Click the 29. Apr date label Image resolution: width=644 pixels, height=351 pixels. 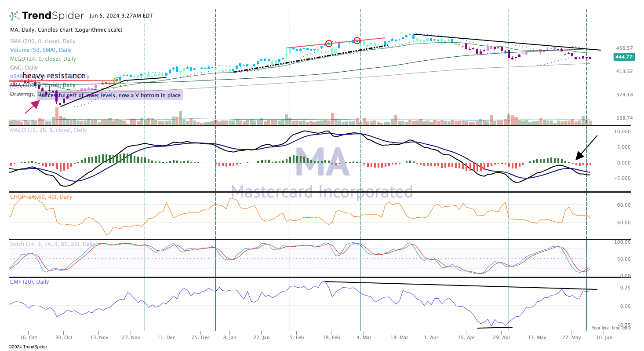[x=502, y=337]
